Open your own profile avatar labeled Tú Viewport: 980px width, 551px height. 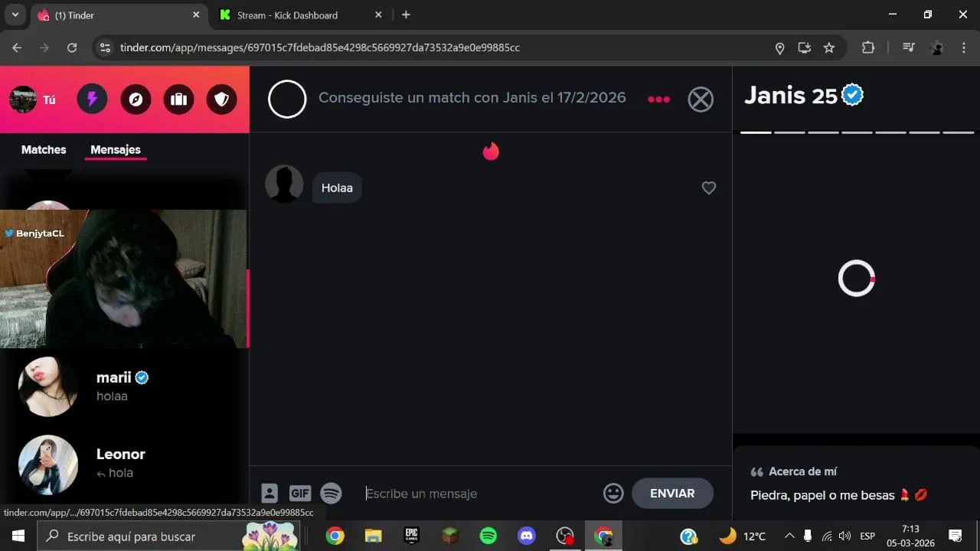23,99
